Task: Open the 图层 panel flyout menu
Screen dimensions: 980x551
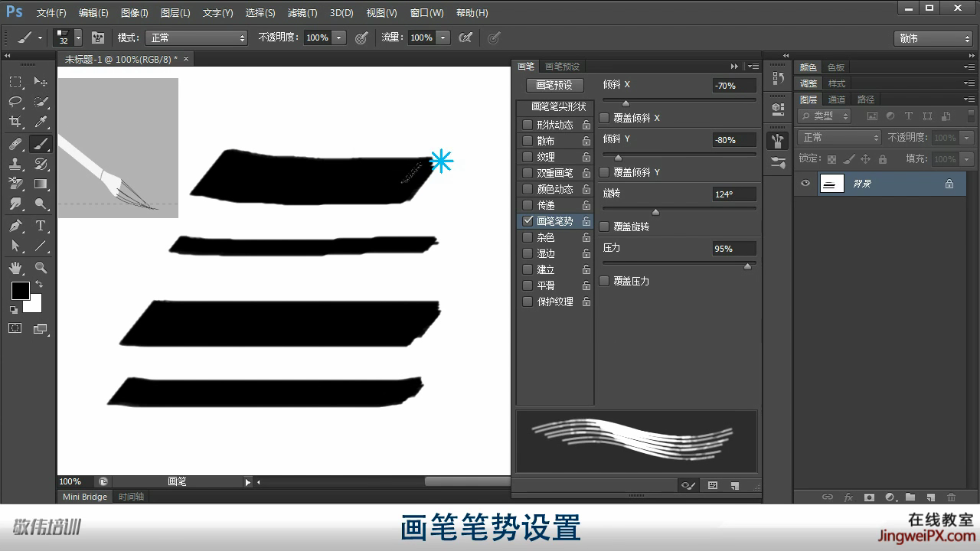Action: pos(970,99)
